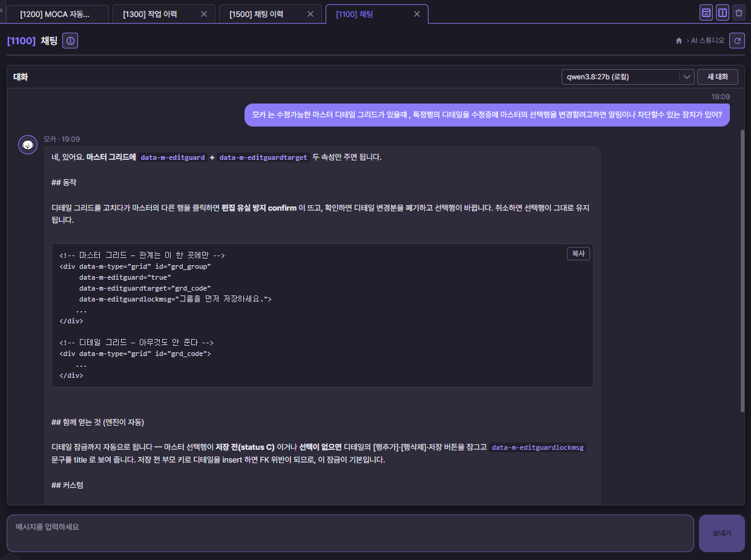Screen dimensions: 751x560
Task: Click the '## 동작' heading text
Action: (64, 182)
